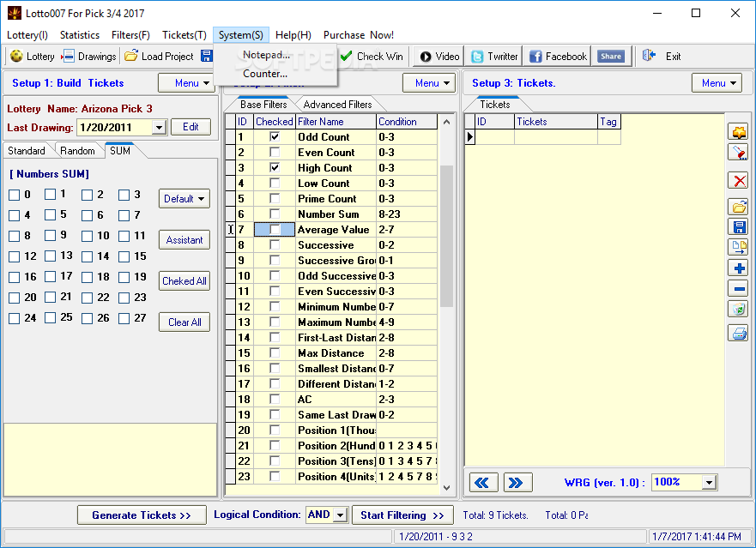Screen dimensions: 756x548
Task: Click the save disk icon beside Load Project
Action: pos(207,56)
